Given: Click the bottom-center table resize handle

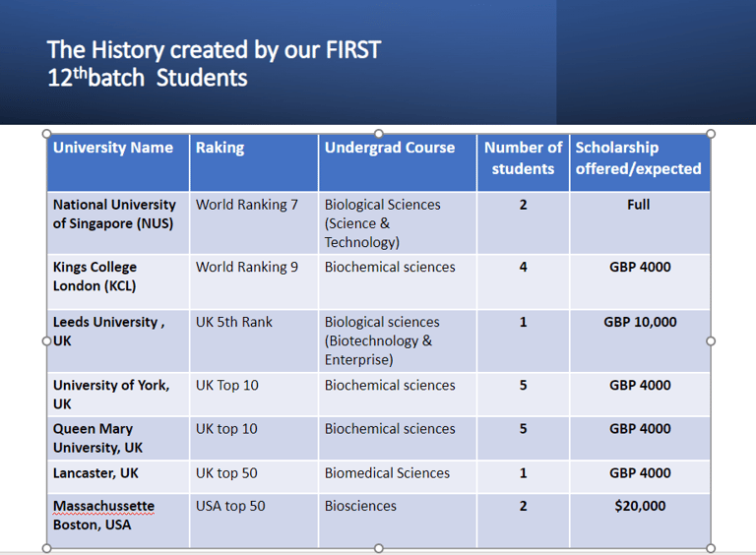Looking at the screenshot, I should [x=378, y=548].
